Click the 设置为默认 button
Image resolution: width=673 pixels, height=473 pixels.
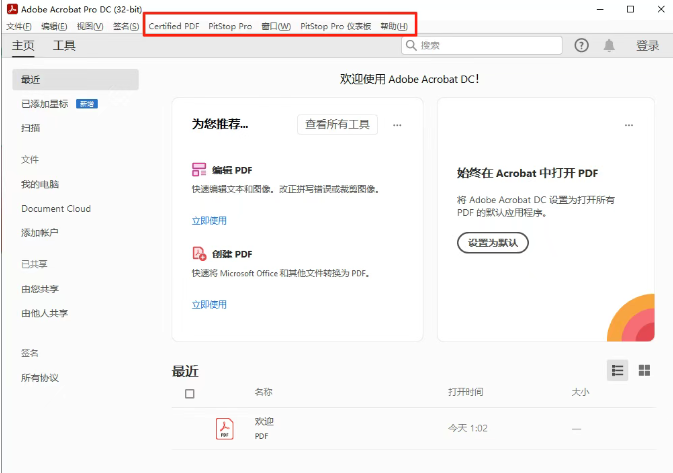click(492, 242)
